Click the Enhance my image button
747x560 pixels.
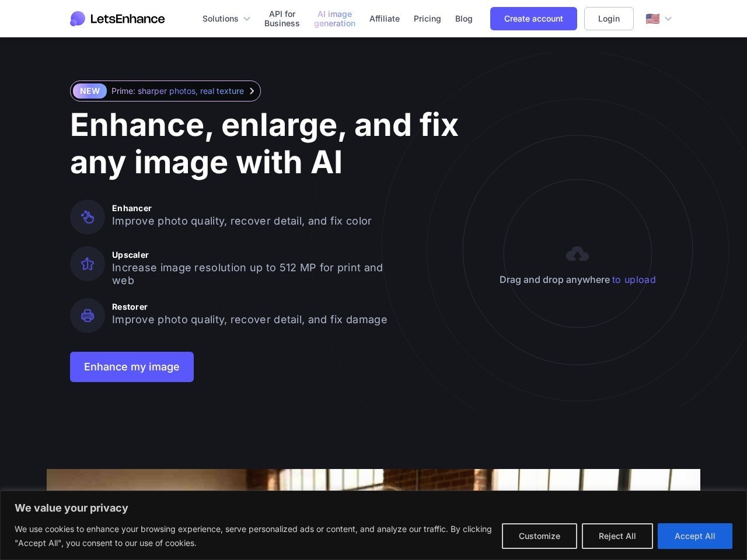(x=132, y=367)
